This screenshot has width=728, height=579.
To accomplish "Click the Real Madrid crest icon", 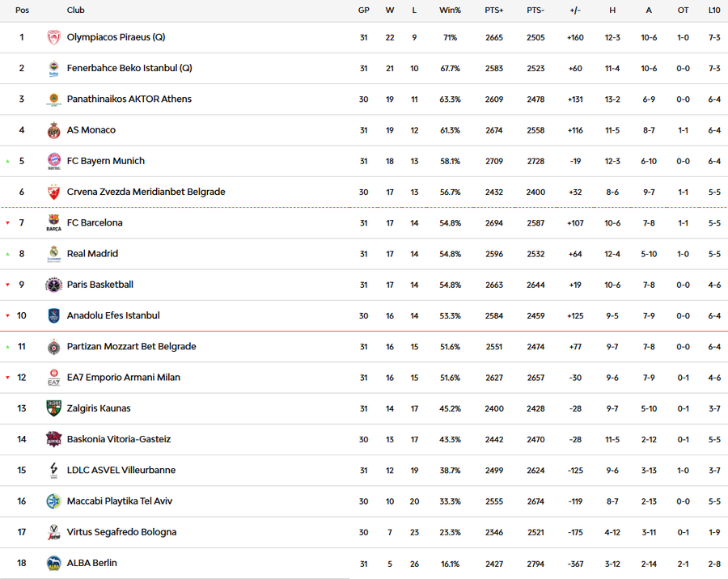I will tap(53, 254).
